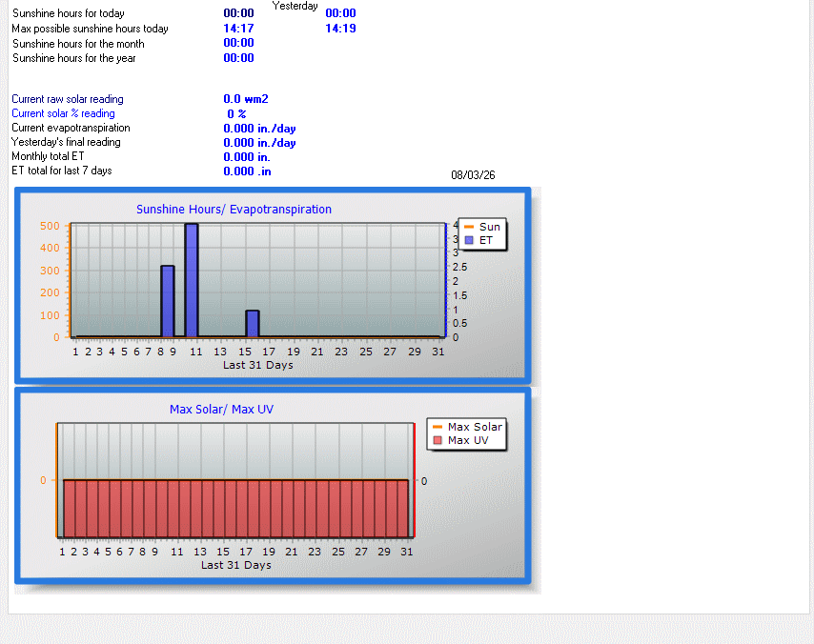
Task: Click the Last 31 Days label under the sunshine chart
Action: [x=258, y=365]
